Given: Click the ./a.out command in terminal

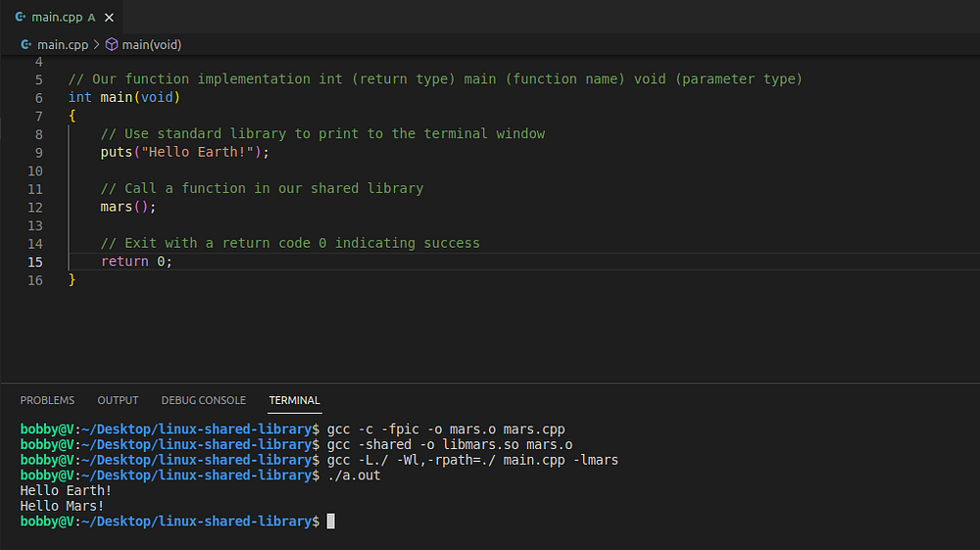Looking at the screenshot, I should 354,475.
